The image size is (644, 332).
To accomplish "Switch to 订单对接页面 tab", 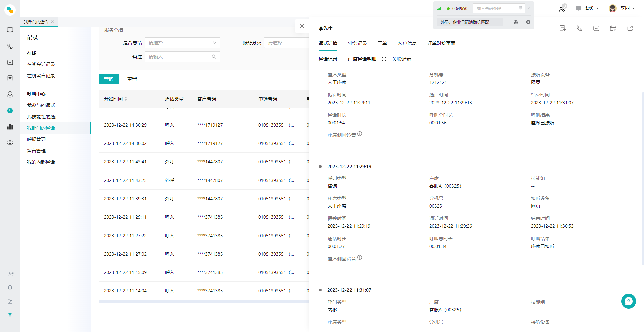I will (x=441, y=43).
